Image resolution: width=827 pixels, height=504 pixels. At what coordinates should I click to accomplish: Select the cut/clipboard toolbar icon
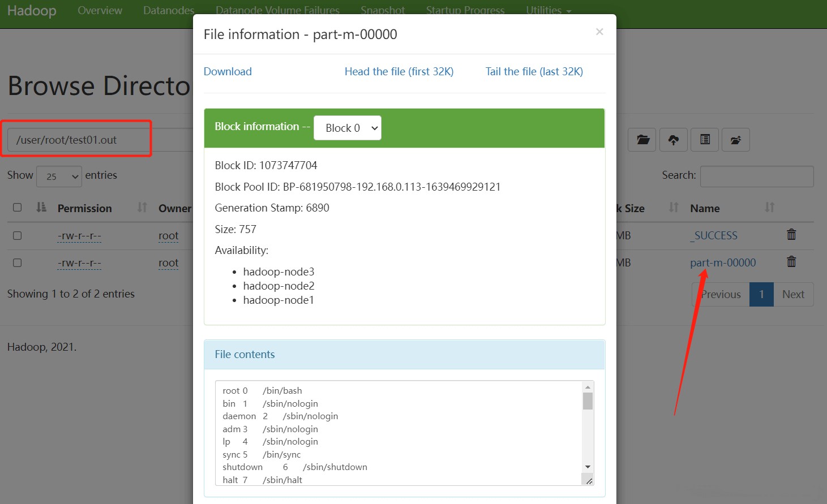[x=704, y=140]
